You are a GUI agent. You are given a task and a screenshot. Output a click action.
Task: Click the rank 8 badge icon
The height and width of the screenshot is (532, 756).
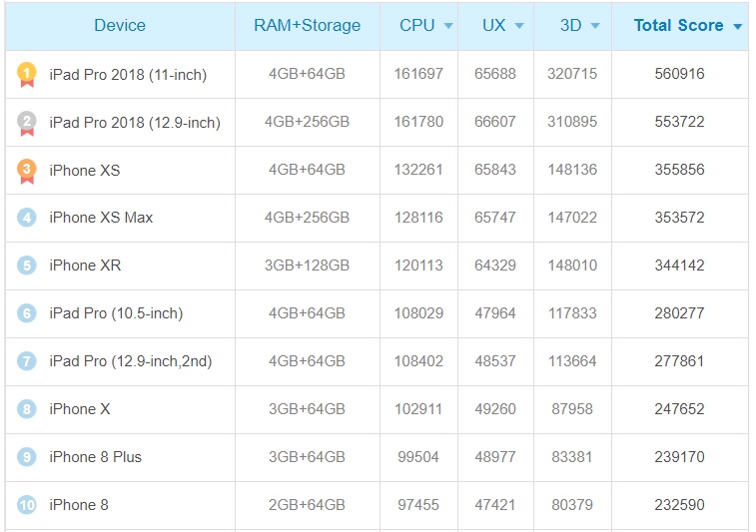point(27,409)
